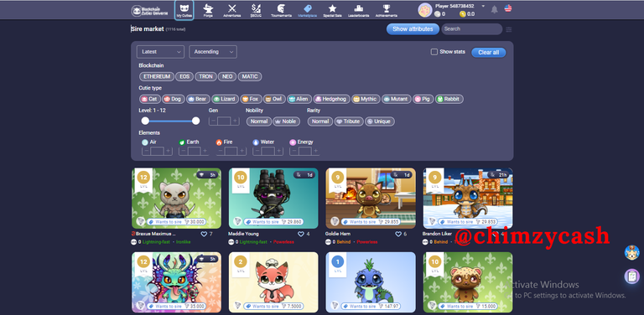Screen dimensions: 644x315
Task: Expand the Latest sort dropdown
Action: pos(160,52)
